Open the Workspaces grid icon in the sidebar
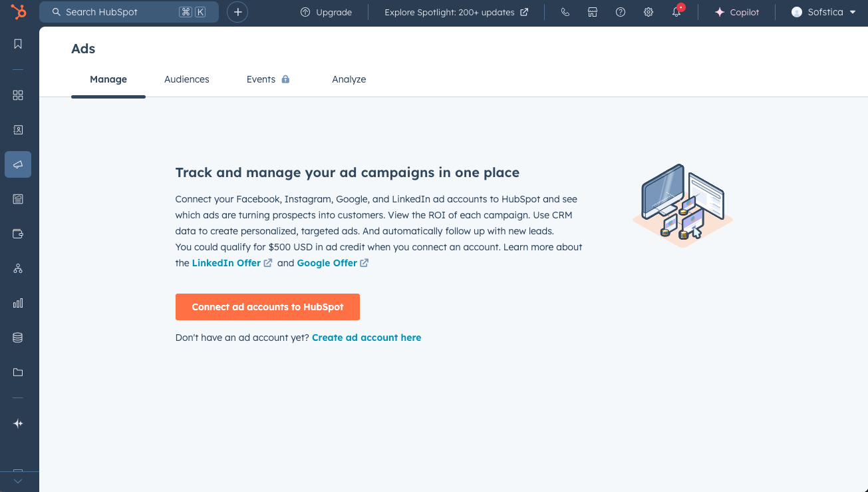Image resolution: width=868 pixels, height=492 pixels. pos(18,95)
